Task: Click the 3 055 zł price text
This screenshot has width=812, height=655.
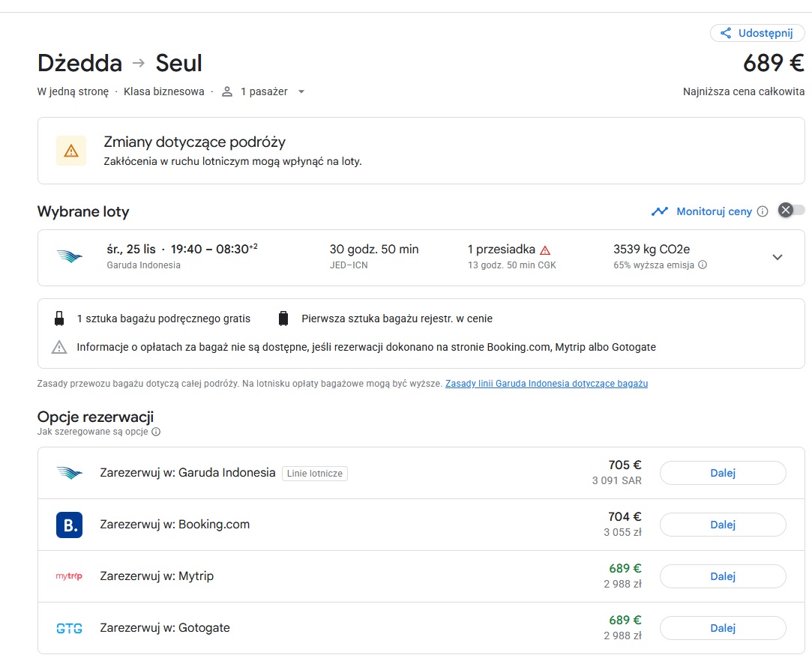Action: [x=622, y=532]
